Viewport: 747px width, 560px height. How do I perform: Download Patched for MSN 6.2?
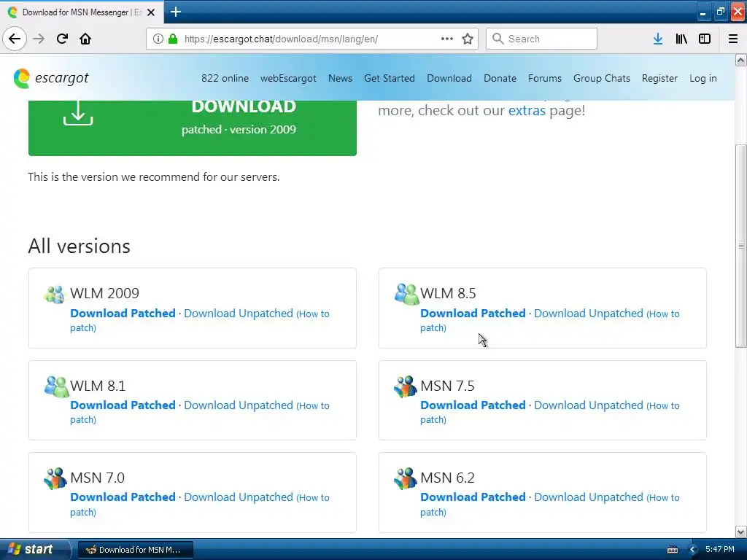click(473, 497)
